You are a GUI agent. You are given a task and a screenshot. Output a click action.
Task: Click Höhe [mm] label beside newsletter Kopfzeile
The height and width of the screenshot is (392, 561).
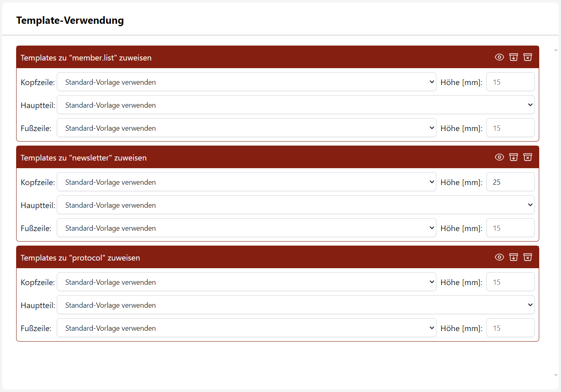461,182
